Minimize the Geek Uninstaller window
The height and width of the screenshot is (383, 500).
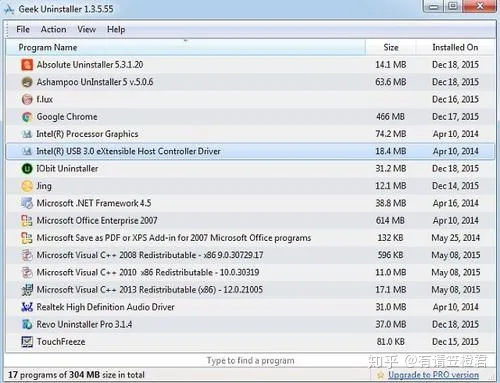tap(433, 7)
